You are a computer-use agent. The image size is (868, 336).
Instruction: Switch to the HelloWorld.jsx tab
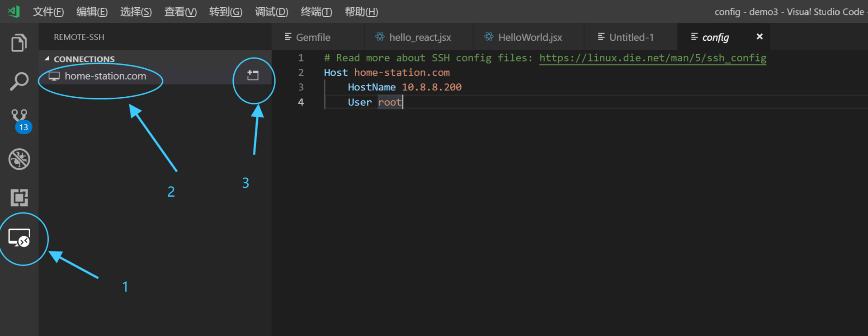pos(528,37)
